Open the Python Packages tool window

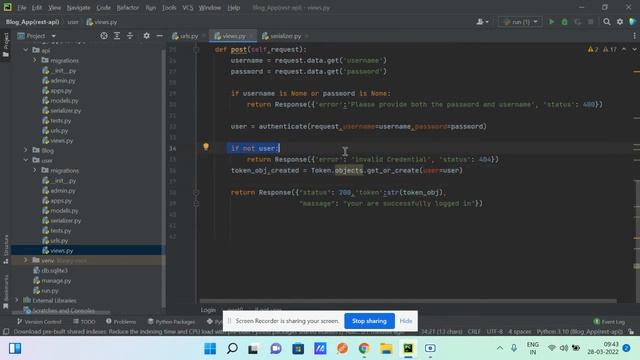(171, 322)
